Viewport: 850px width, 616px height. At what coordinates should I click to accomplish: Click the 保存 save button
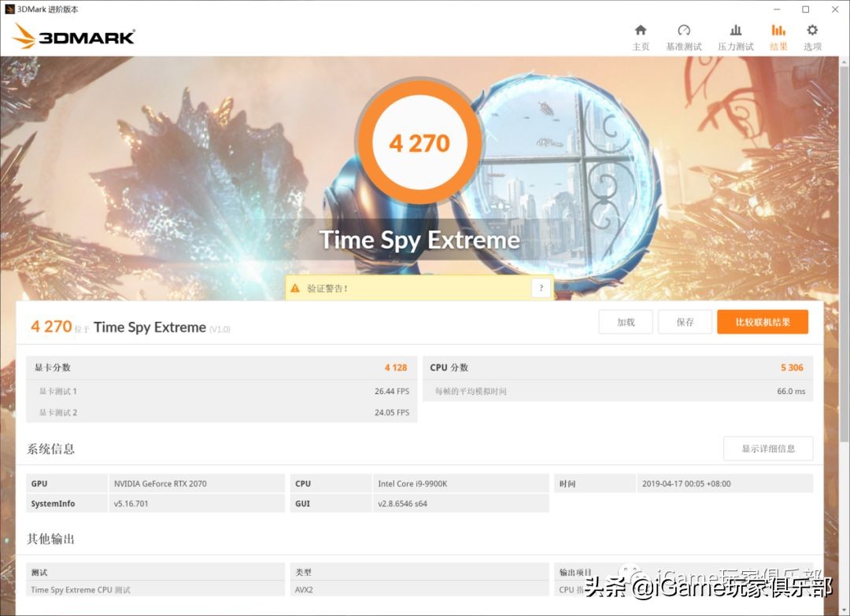685,323
